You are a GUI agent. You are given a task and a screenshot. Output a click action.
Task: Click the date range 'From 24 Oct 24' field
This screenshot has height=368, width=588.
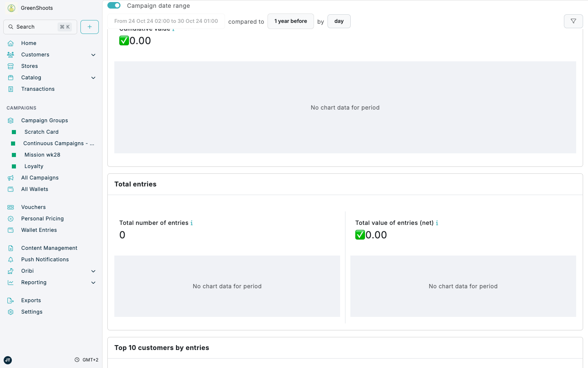click(x=166, y=21)
